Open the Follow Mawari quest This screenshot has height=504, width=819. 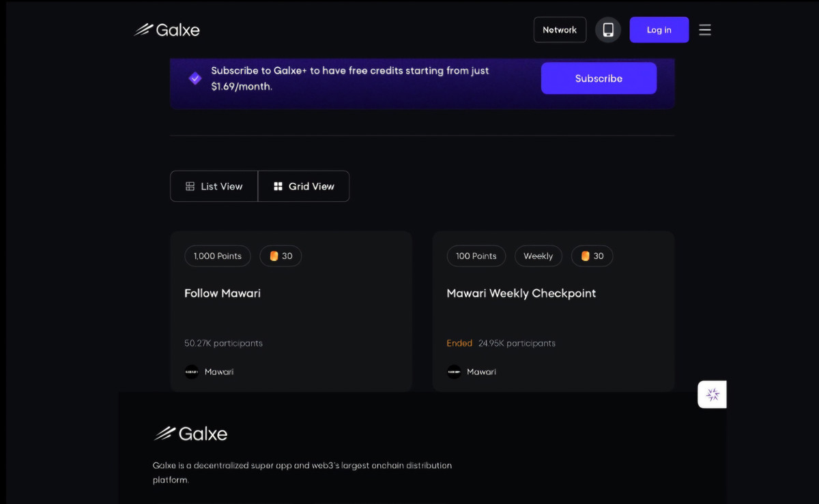pos(222,293)
